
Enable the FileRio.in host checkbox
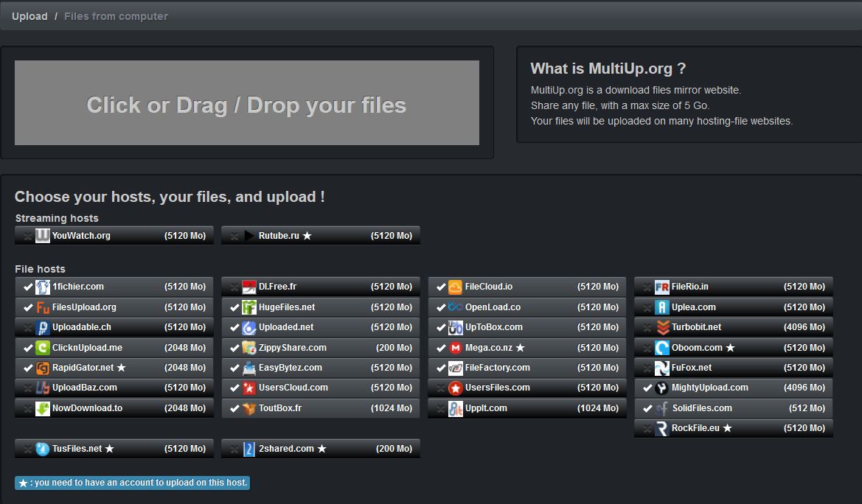click(x=647, y=287)
